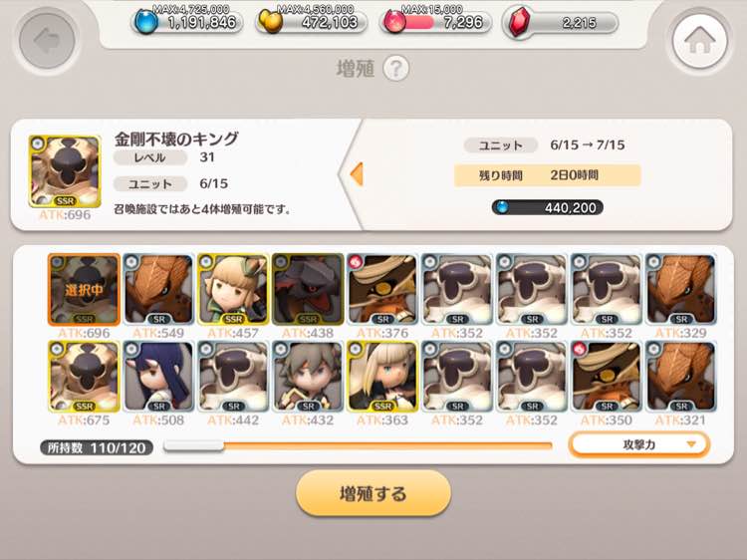Click the unit list scroll slider handle

194,445
